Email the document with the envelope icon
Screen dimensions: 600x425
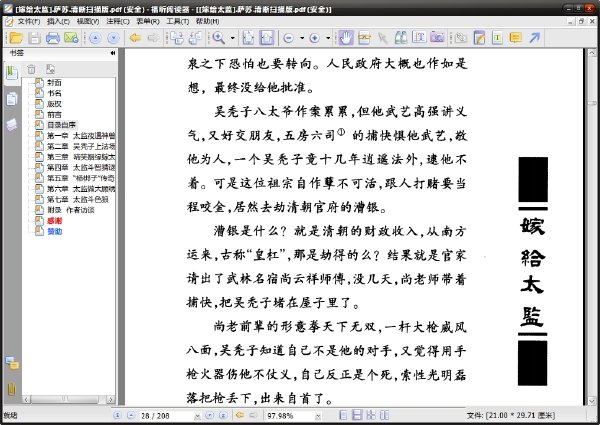(71, 37)
